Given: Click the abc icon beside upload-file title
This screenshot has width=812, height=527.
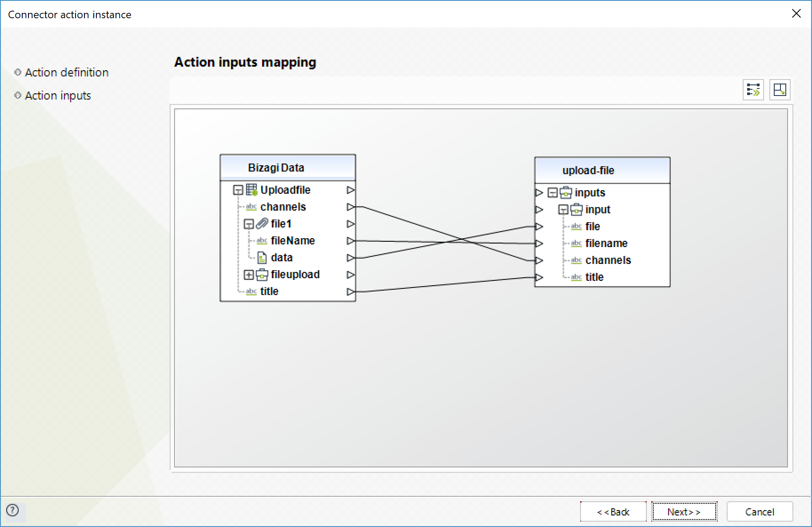Looking at the screenshot, I should pos(577,277).
